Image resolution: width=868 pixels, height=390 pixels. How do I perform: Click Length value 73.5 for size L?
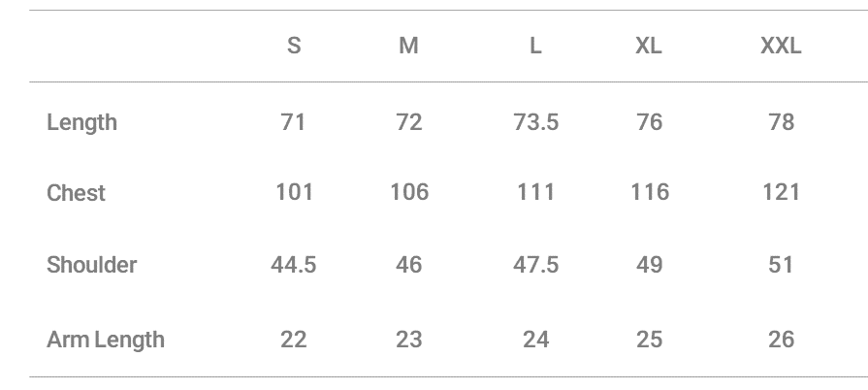coord(535,122)
